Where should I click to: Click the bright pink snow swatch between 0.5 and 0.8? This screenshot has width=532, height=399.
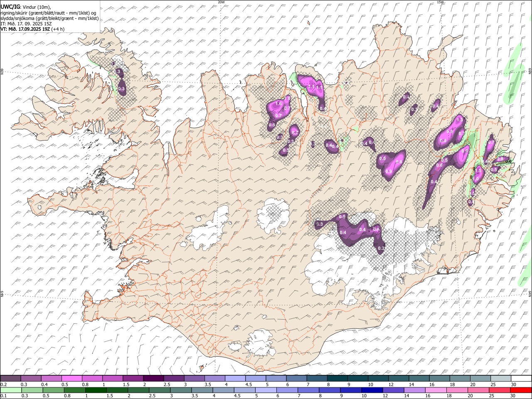point(72,379)
